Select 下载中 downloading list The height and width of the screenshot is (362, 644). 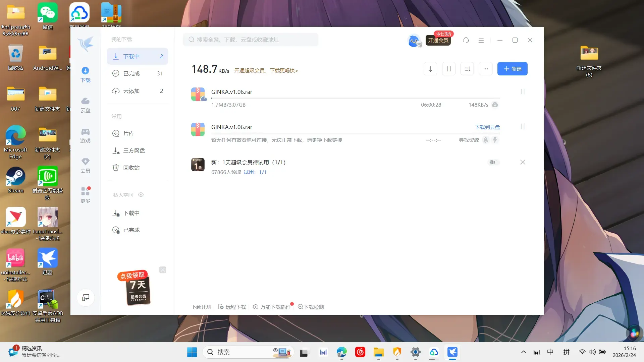click(x=138, y=56)
